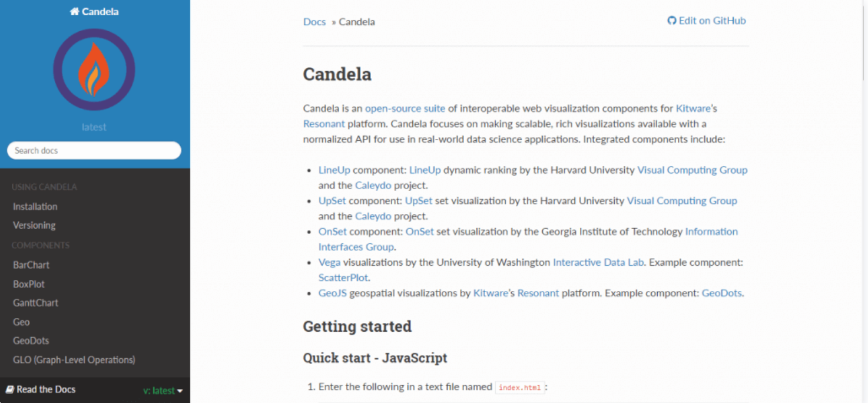Focus the Search docs field
Viewport: 868px width, 403px height.
[x=94, y=150]
